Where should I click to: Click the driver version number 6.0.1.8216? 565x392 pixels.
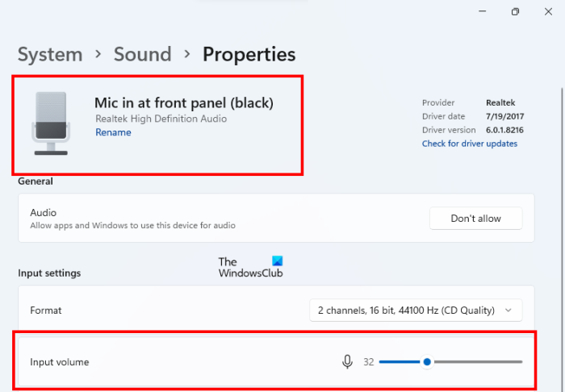[x=506, y=130]
